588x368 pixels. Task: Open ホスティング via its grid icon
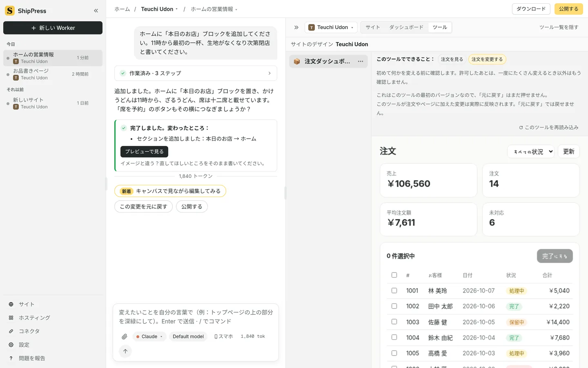11,318
